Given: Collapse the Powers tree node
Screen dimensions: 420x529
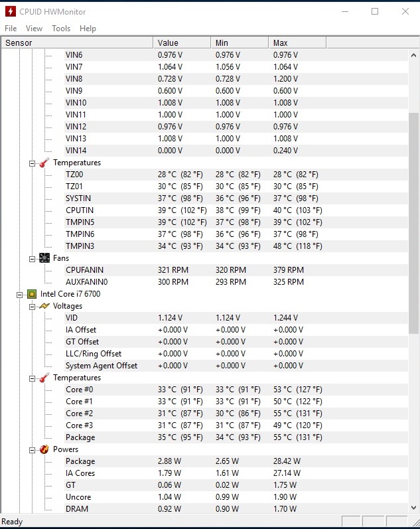Looking at the screenshot, I should pyautogui.click(x=32, y=451).
